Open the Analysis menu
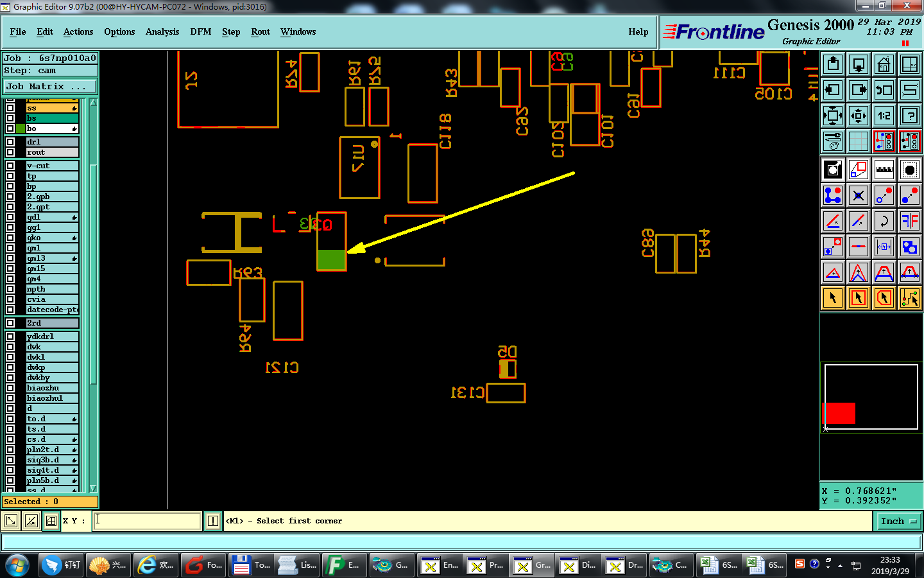Viewport: 924px width, 578px height. tap(162, 31)
